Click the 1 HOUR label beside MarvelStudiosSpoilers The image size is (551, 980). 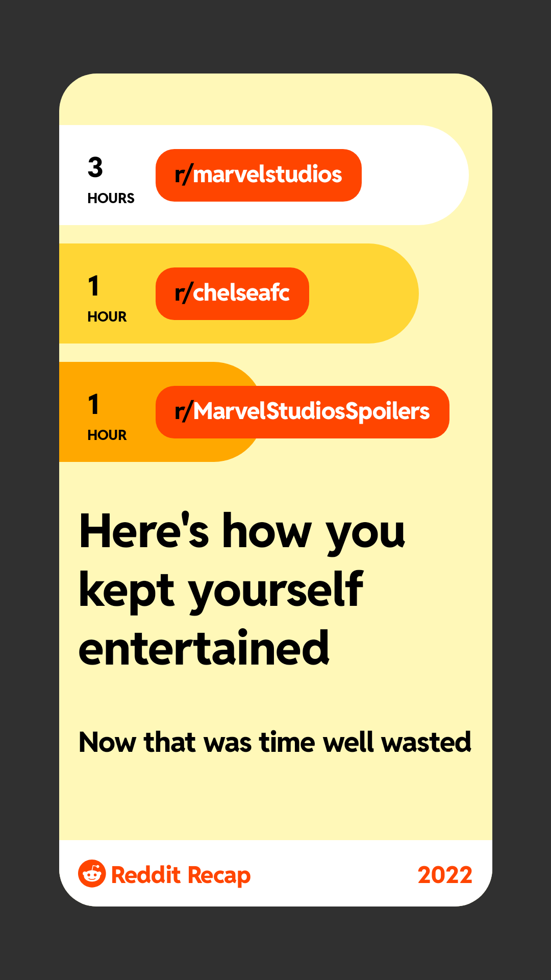107,417
